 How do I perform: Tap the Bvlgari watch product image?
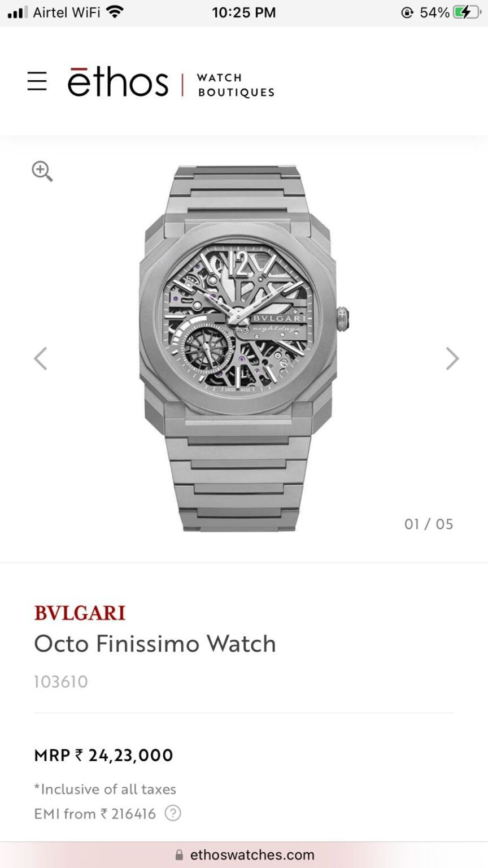click(238, 348)
